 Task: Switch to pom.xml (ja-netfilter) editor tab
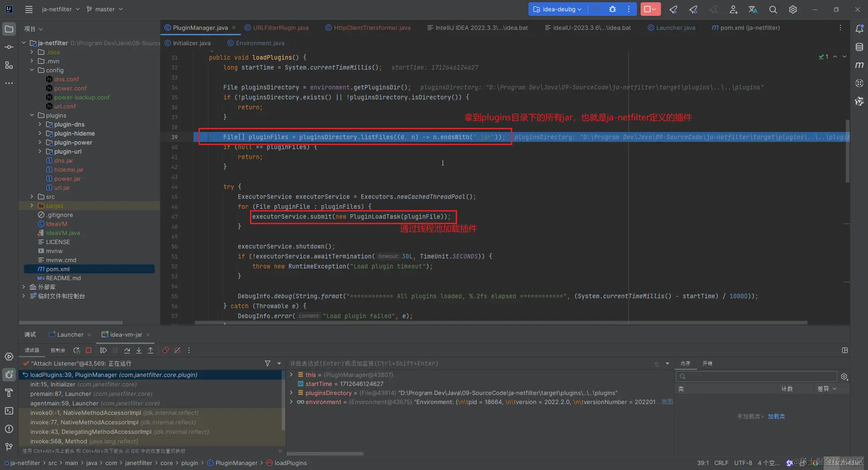[x=746, y=28]
